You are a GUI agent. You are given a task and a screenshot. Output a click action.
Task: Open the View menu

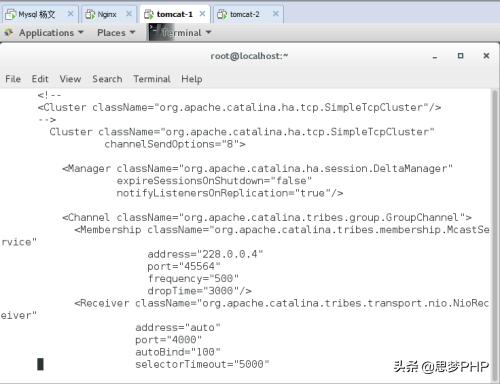click(70, 79)
